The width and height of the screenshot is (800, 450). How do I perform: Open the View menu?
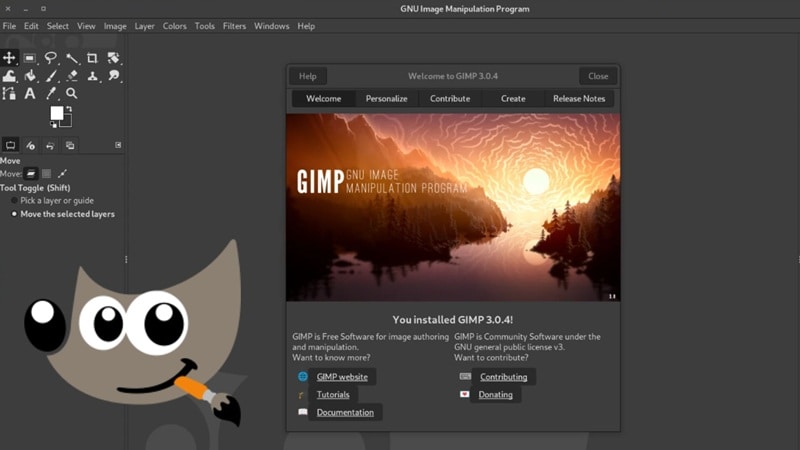pyautogui.click(x=86, y=26)
